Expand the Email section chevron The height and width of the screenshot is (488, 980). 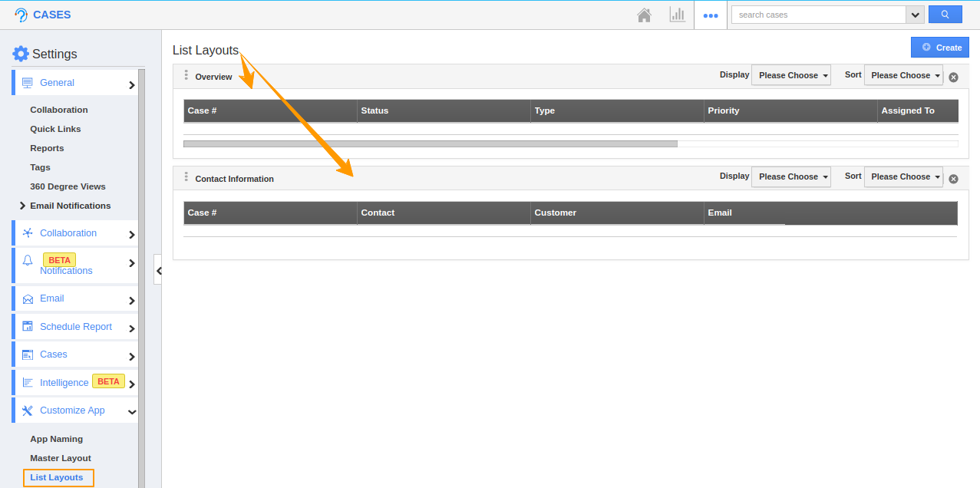[x=132, y=301]
